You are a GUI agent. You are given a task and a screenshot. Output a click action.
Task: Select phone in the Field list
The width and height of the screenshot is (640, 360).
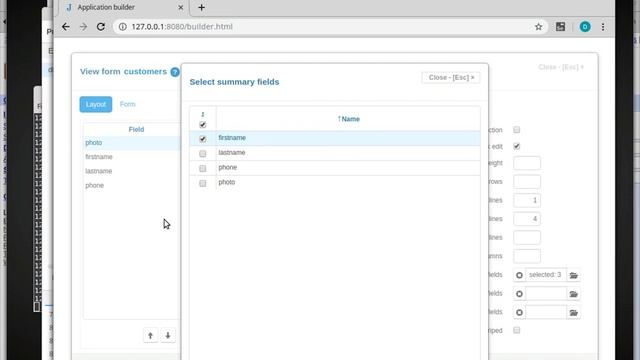(x=131, y=185)
